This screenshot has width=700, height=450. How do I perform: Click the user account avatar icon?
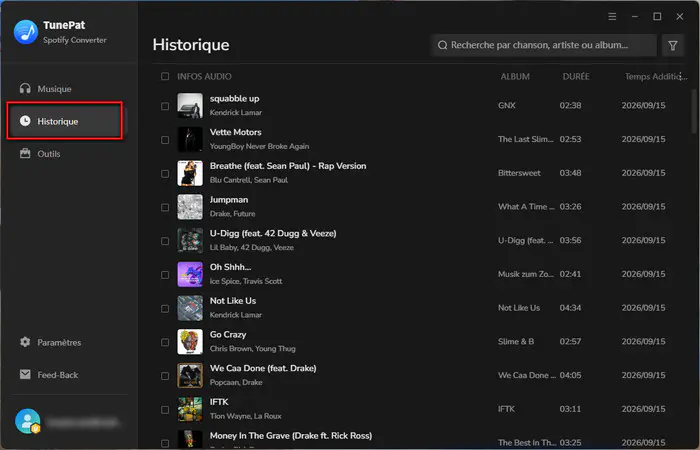pos(27,421)
